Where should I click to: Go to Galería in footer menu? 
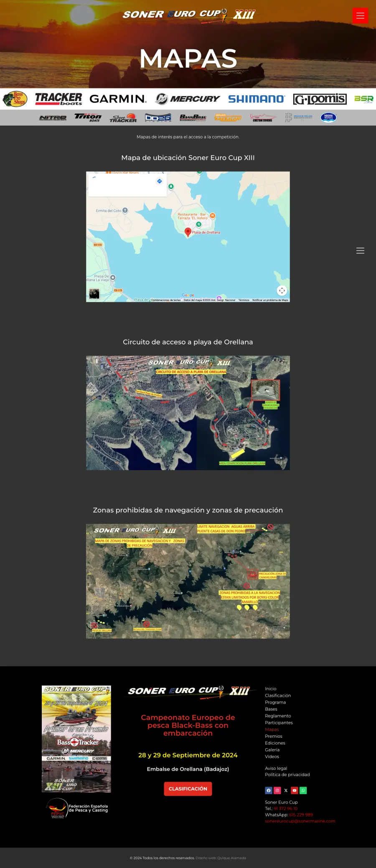pyautogui.click(x=272, y=750)
